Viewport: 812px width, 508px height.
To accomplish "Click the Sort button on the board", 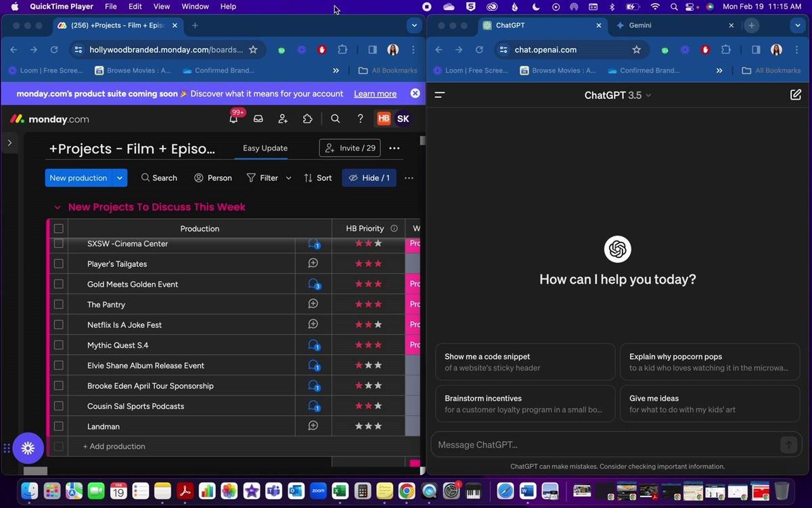I will (318, 177).
